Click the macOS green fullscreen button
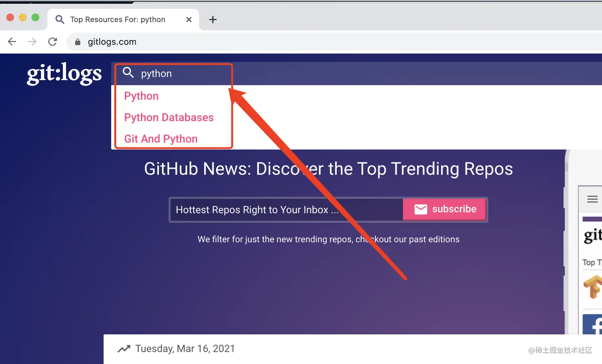Image resolution: width=602 pixels, height=364 pixels. 35,18
